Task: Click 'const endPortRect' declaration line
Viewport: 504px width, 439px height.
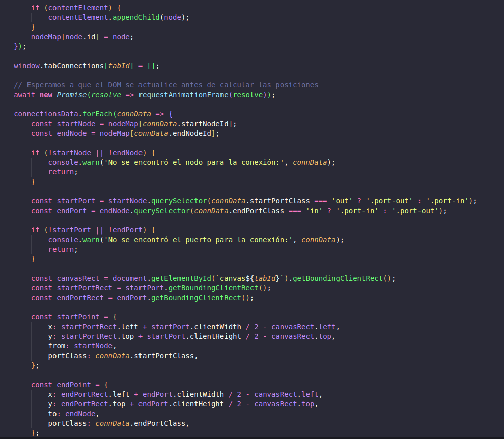Action: tap(143, 298)
